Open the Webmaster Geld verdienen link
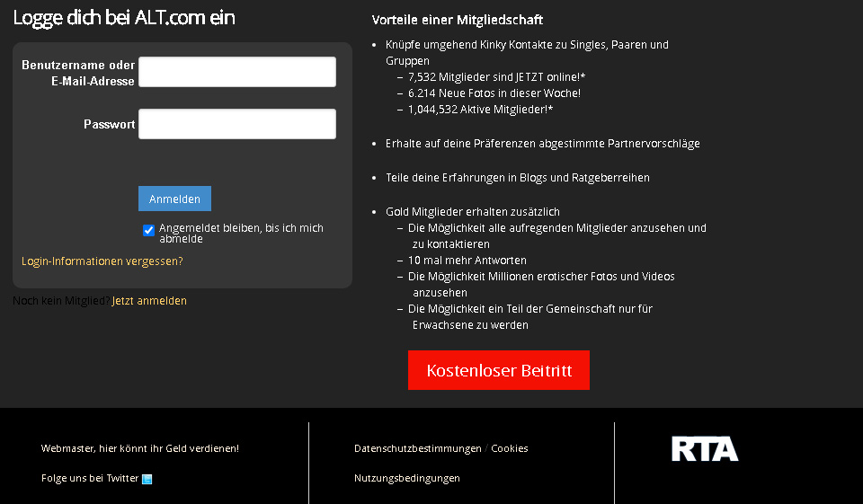Screen dimensions: 863x504 140,448
